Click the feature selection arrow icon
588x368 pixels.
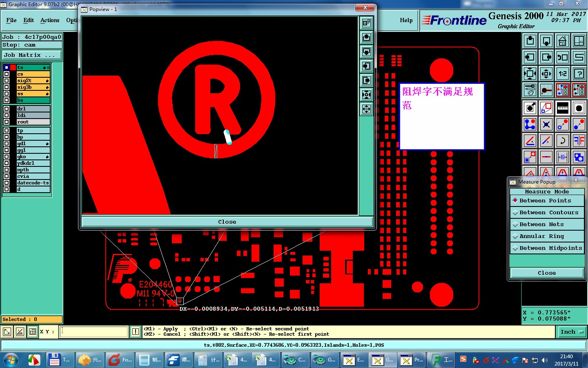pyautogui.click(x=530, y=108)
